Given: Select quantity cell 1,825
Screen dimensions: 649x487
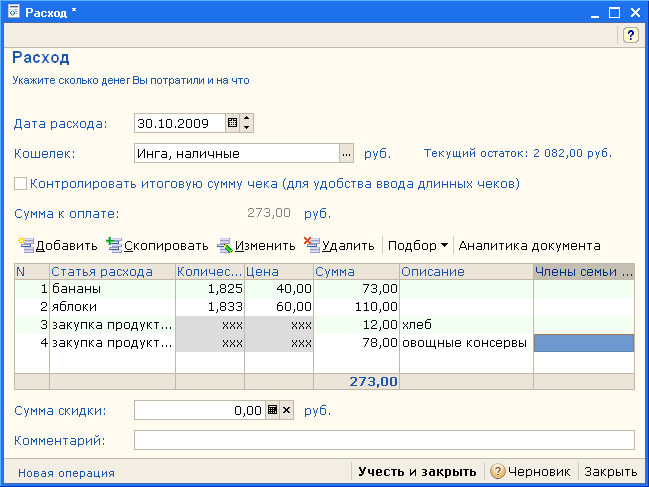Looking at the screenshot, I should 210,288.
